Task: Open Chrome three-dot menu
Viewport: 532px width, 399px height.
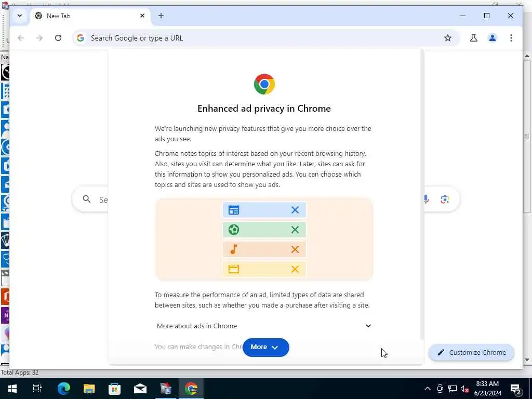Action: [511, 38]
